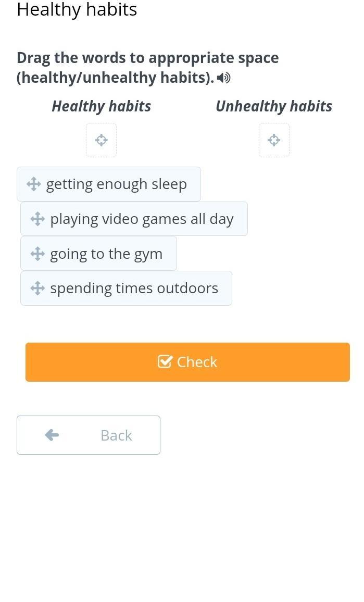This screenshot has height=602, width=364.
Task: Select the 'getting enough sleep' text
Action: 116,184
